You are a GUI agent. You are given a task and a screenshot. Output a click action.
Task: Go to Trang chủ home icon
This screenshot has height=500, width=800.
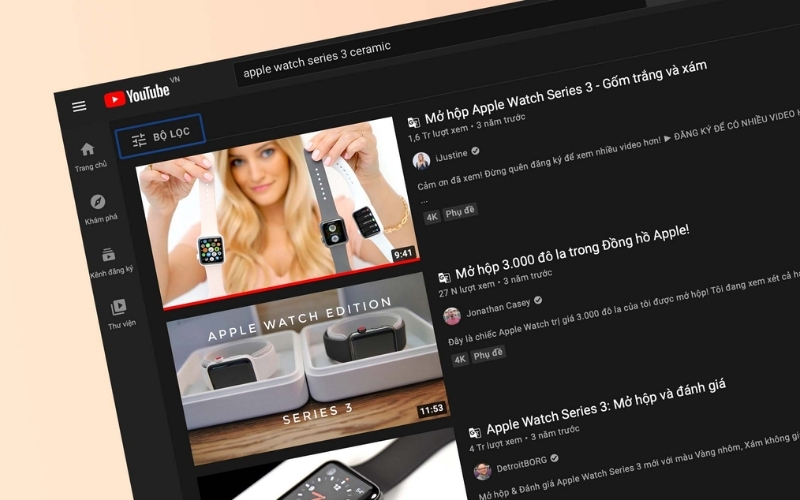point(88,149)
